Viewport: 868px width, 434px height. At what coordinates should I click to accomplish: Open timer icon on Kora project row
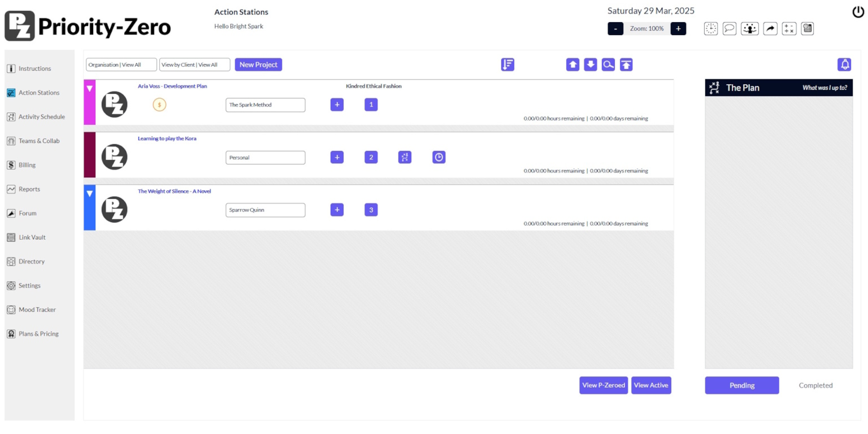click(x=439, y=157)
